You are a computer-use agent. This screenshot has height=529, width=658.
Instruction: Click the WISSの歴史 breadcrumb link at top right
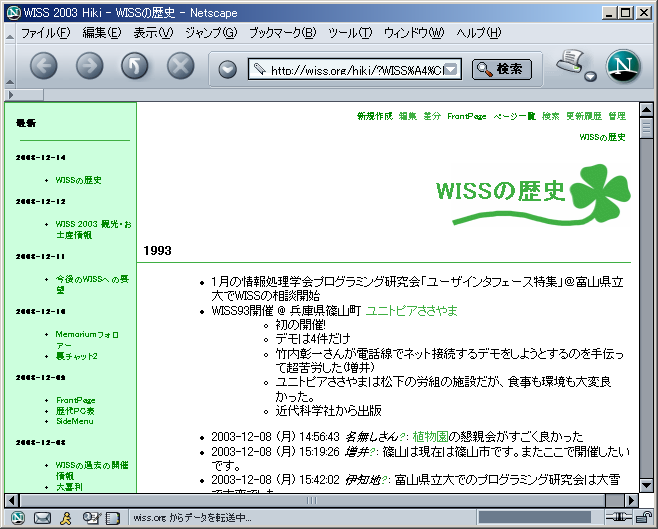[602, 137]
